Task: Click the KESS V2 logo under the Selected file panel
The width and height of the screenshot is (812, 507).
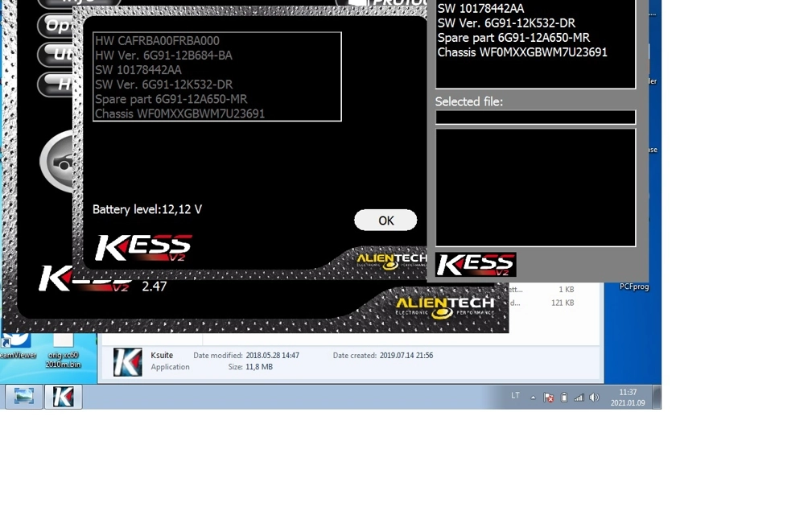Action: point(476,265)
